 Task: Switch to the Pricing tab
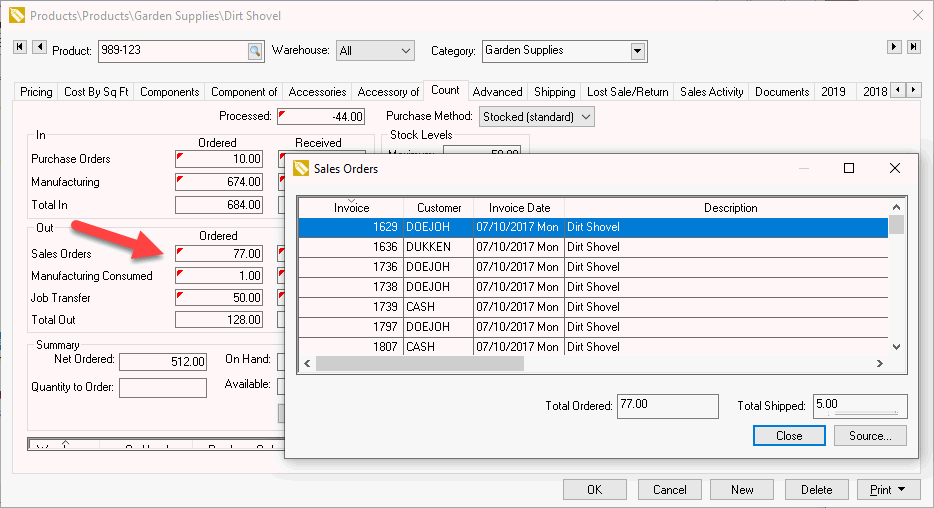[36, 92]
